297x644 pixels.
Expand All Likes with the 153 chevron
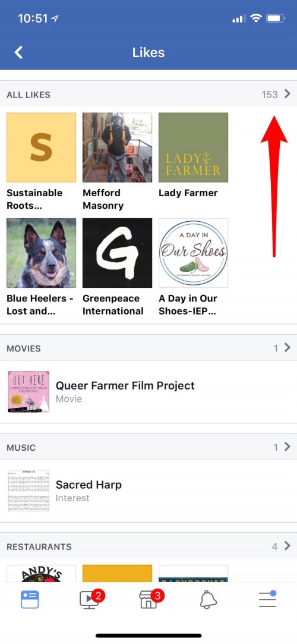pos(287,94)
